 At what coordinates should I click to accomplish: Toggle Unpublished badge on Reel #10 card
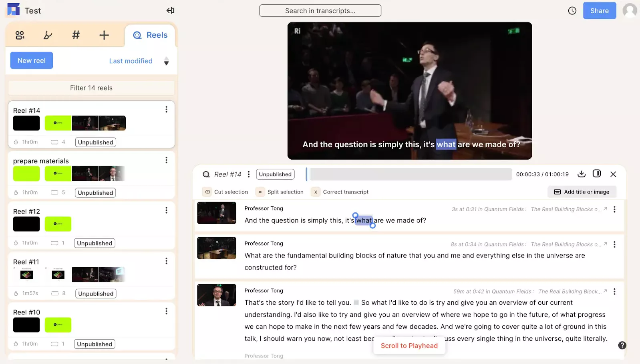pyautogui.click(x=95, y=344)
